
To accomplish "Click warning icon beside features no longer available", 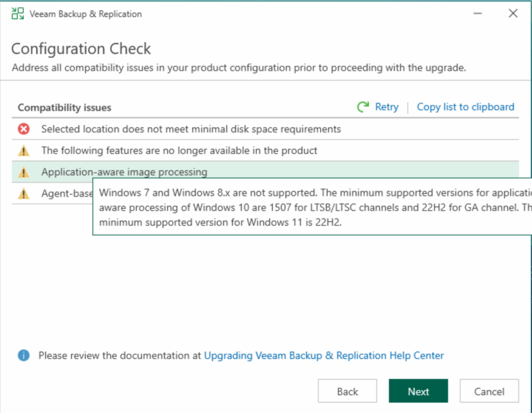I will tap(24, 151).
